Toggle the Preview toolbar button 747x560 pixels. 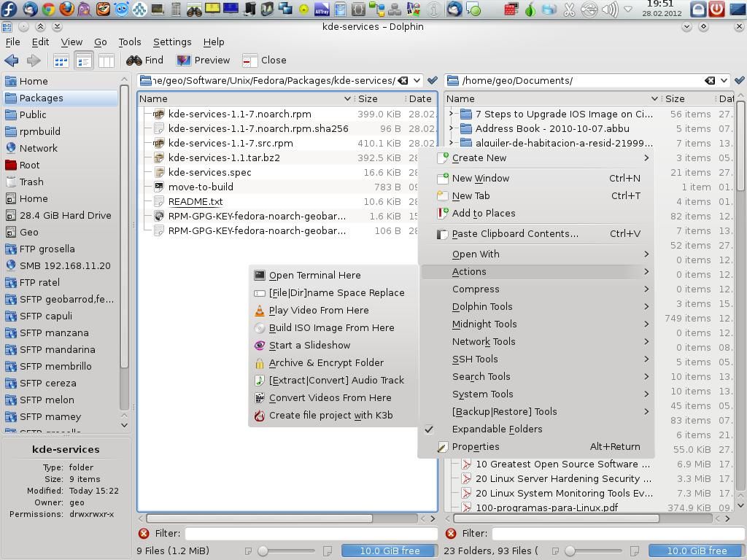coord(203,61)
